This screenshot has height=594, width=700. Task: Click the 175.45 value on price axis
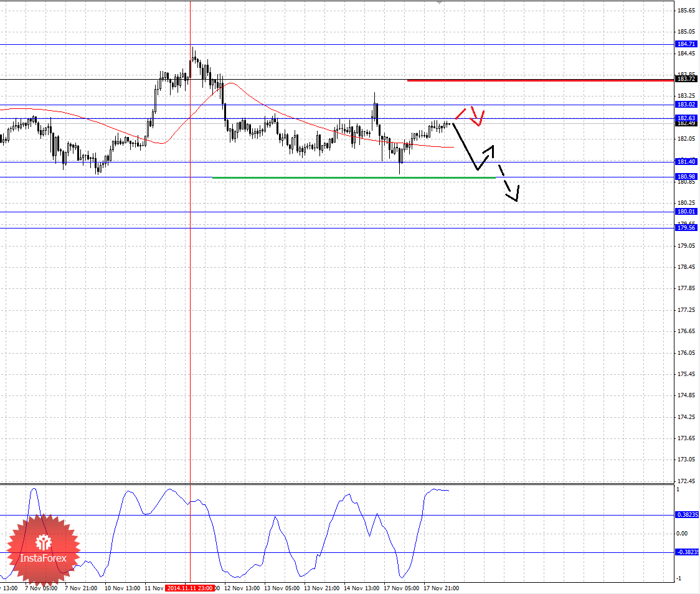point(686,374)
